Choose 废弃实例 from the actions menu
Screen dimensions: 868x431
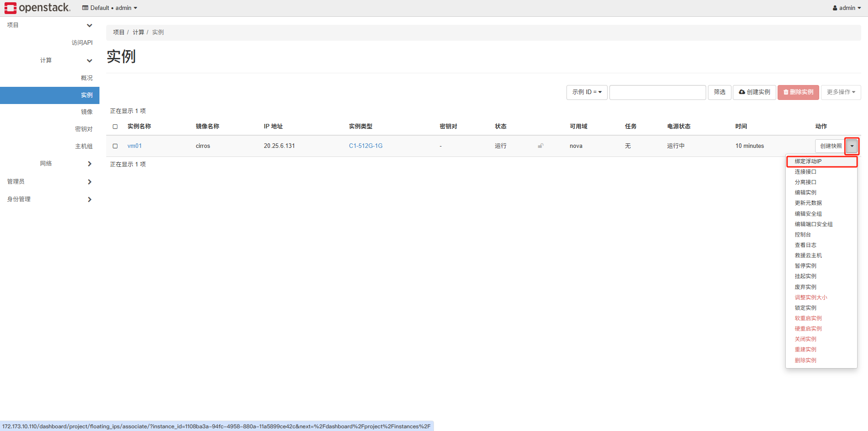[821, 287]
